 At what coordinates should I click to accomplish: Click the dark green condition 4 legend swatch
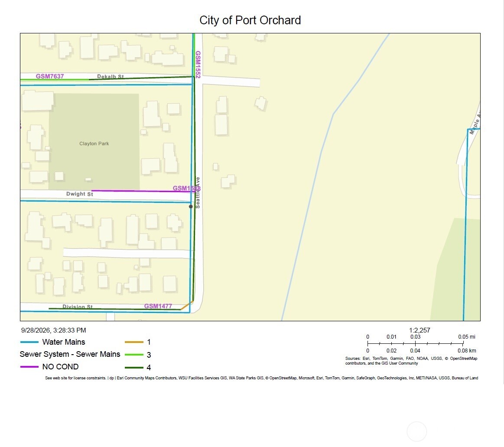(x=134, y=367)
